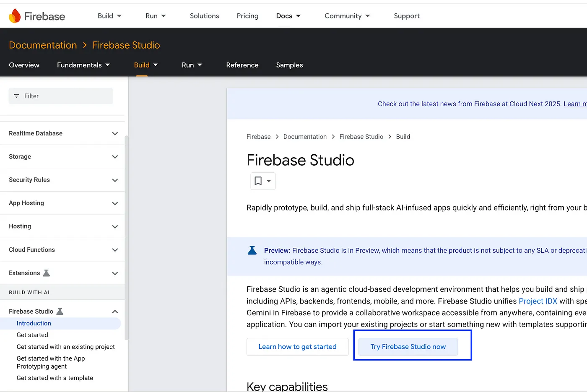
Task: Collapse the Firebase Studio sidebar section
Action: [115, 311]
